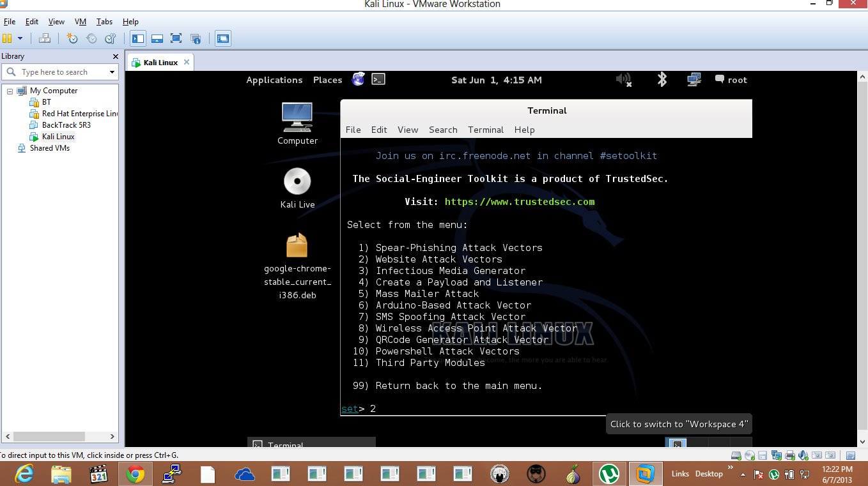Click the Library search input field
Viewport: 868px width, 486px height.
60,72
